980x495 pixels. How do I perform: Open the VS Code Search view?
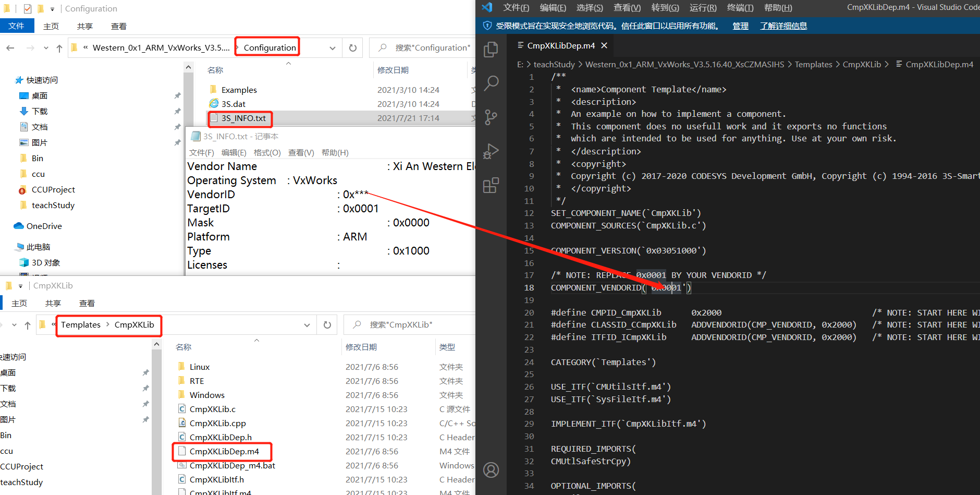[x=491, y=83]
